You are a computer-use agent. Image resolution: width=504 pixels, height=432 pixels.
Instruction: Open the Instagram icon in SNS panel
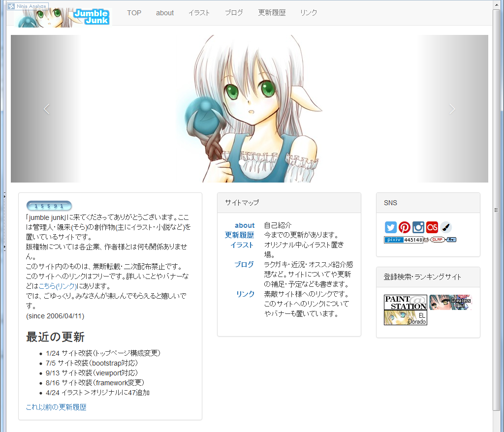418,227
